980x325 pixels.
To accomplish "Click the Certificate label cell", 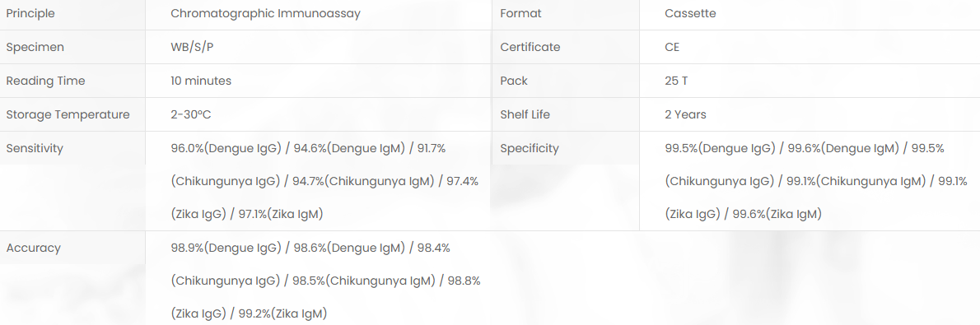I will pos(566,47).
